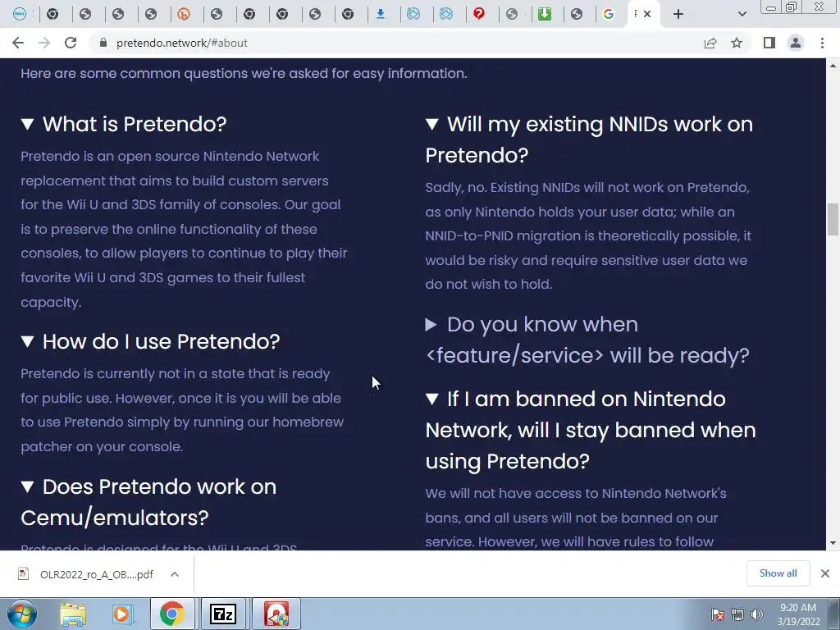Switch to the blue download-arrow tab
Image resolution: width=840 pixels, height=630 pixels.
tap(381, 14)
